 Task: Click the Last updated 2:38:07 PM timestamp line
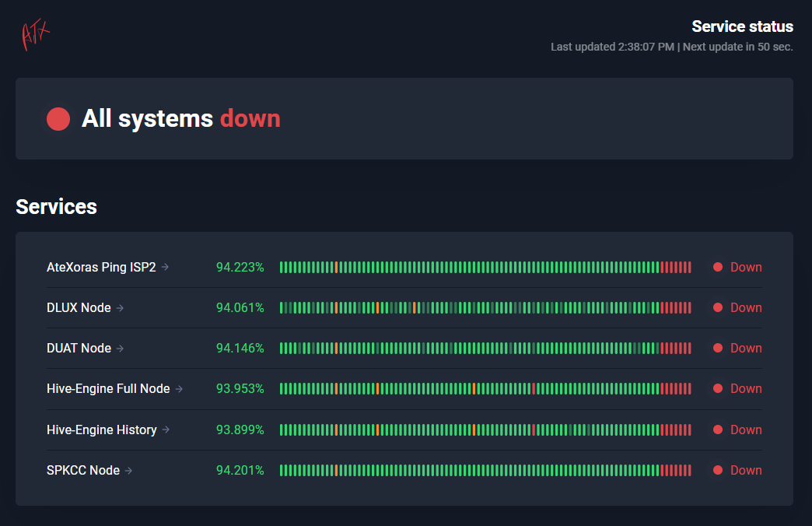tap(672, 47)
